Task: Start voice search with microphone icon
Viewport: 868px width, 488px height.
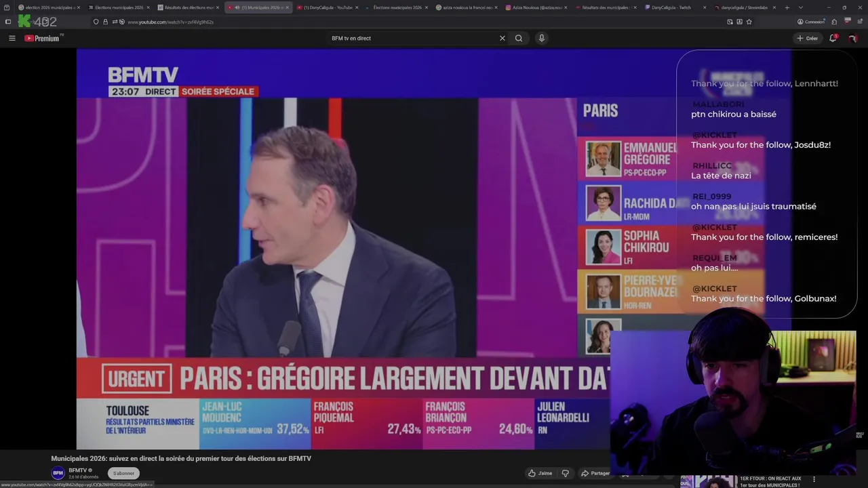Action: [x=541, y=38]
